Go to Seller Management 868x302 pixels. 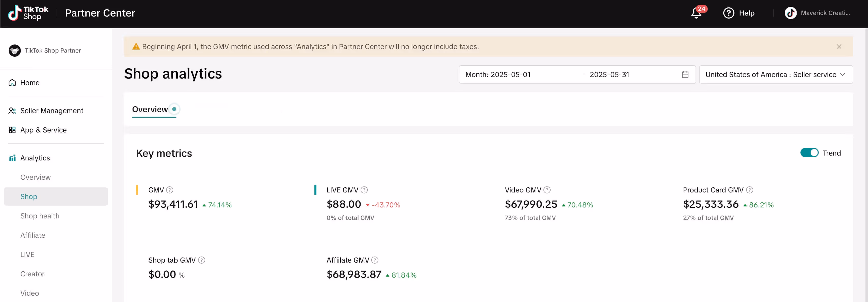52,111
